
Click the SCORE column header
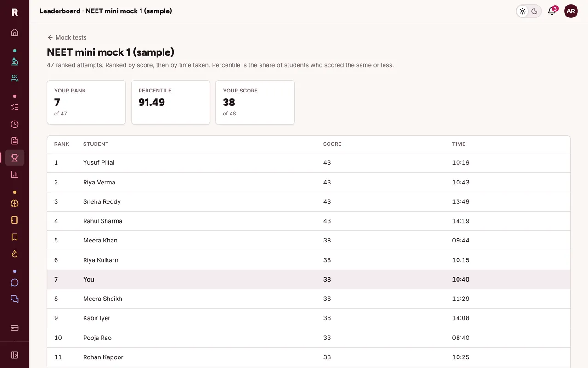[332, 144]
